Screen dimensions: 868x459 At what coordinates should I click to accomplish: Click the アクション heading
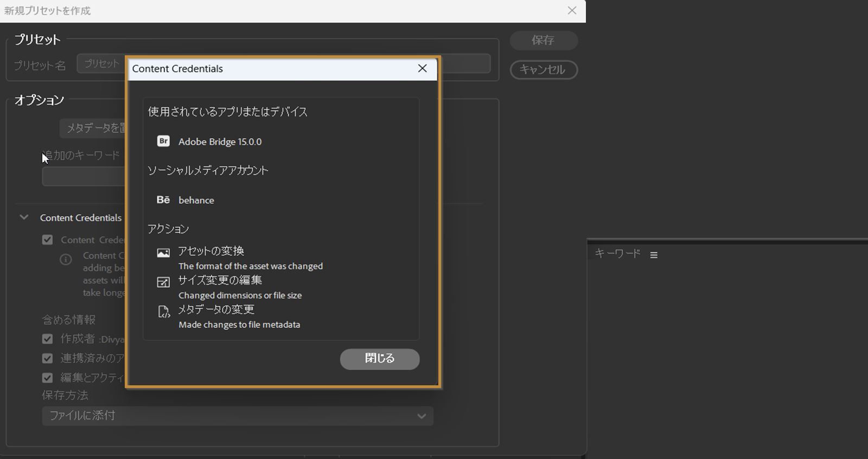[x=168, y=229]
